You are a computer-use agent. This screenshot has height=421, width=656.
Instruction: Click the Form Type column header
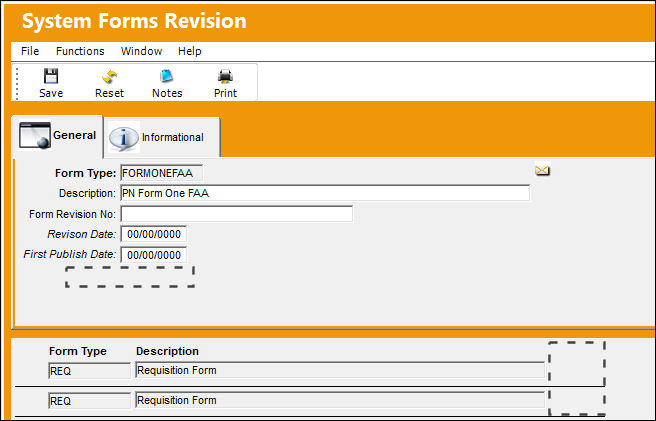pyautogui.click(x=78, y=351)
